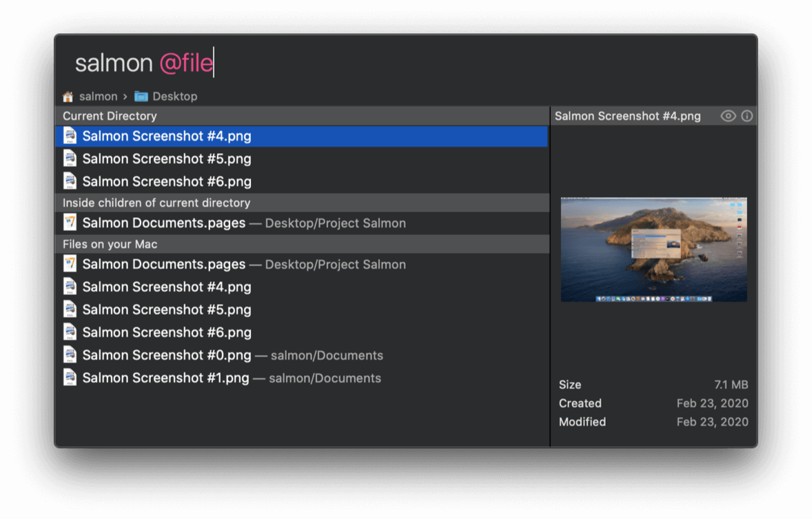Toggle Quick Look eye icon in preview header
Viewport: 812px width, 519px height.
pyautogui.click(x=728, y=116)
